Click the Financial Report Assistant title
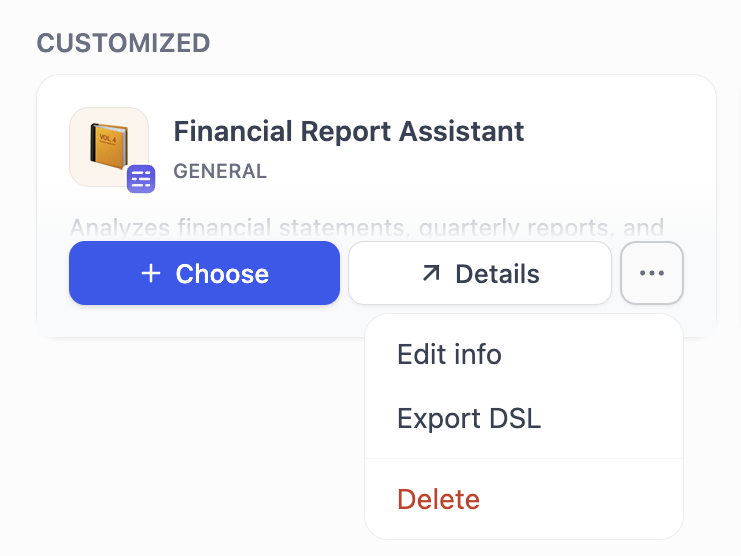Screen dimensions: 741x556 point(349,131)
